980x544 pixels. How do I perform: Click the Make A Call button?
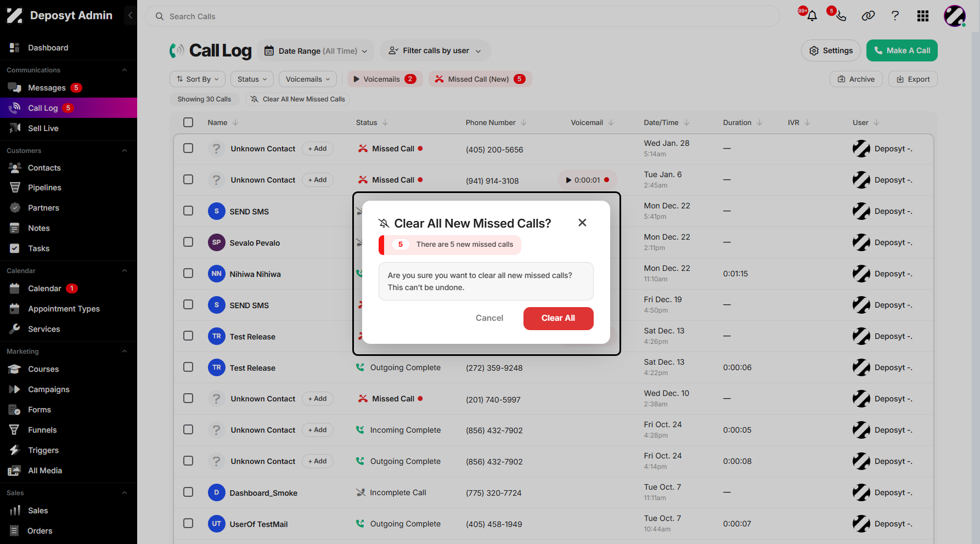point(902,50)
